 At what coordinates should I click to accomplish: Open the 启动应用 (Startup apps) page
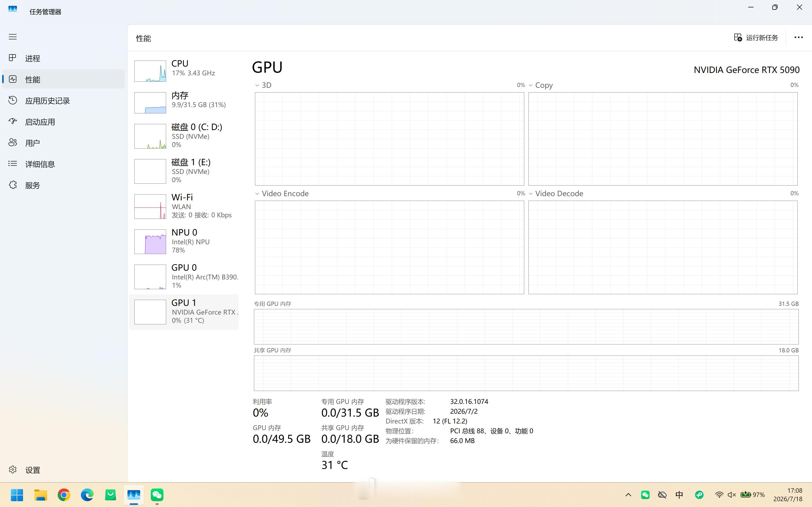(x=63, y=122)
